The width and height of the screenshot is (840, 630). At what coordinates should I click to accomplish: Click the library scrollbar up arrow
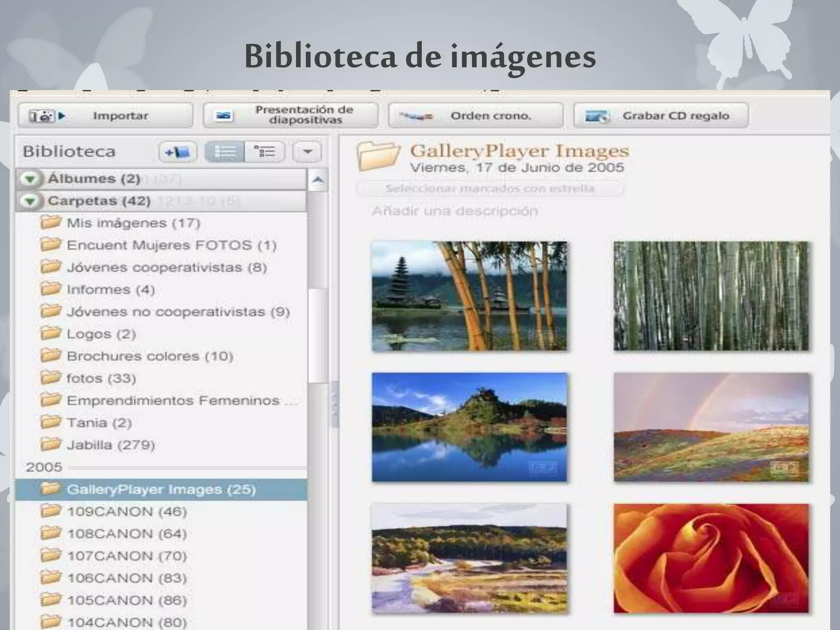(318, 180)
